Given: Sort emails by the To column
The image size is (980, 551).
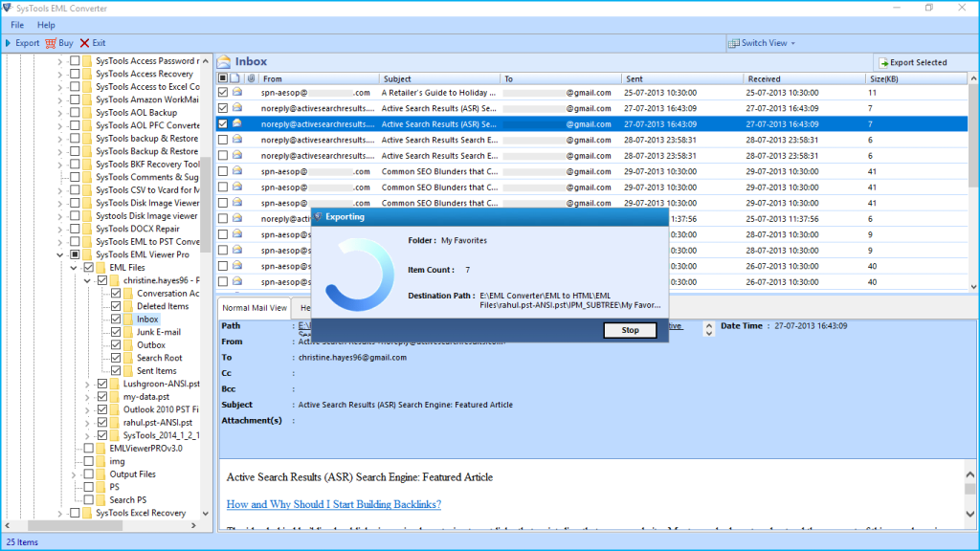Looking at the screenshot, I should tap(561, 78).
